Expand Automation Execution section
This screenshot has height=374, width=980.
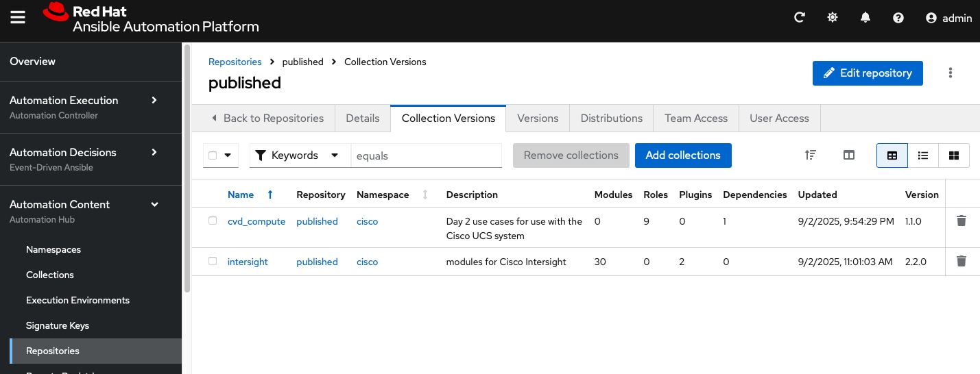[91, 107]
